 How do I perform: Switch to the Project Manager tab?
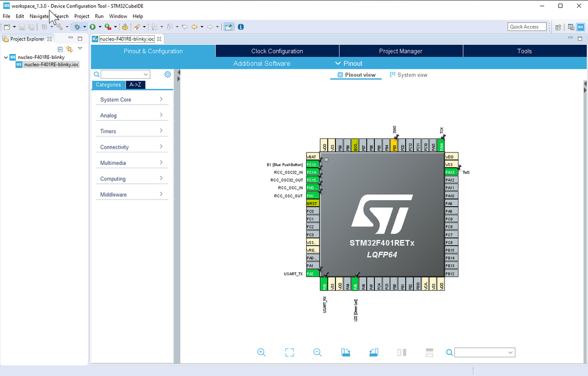click(x=401, y=51)
